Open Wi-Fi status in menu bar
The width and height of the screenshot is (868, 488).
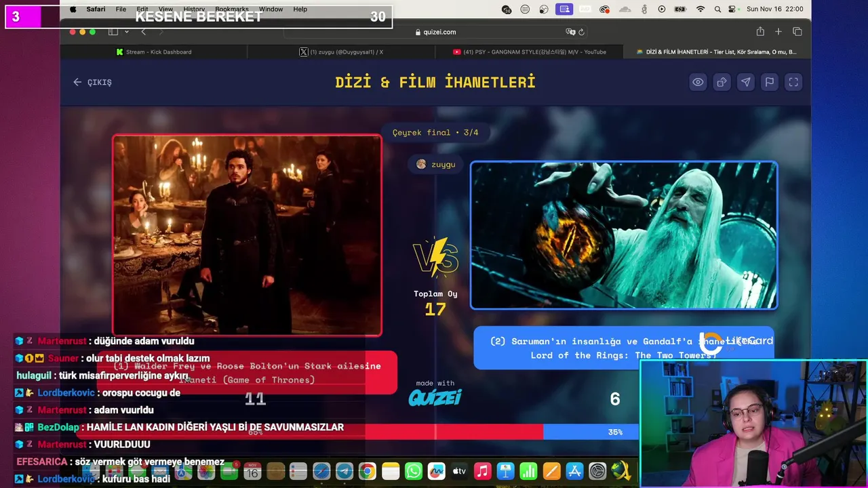click(x=701, y=9)
